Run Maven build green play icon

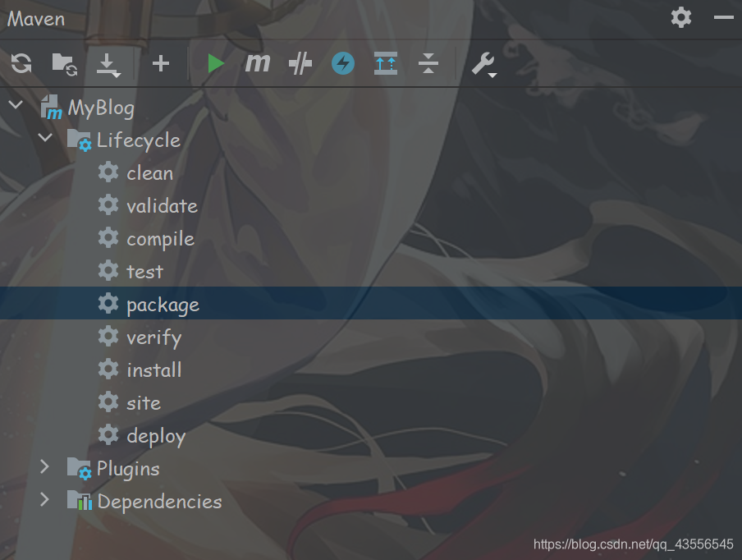tap(216, 63)
